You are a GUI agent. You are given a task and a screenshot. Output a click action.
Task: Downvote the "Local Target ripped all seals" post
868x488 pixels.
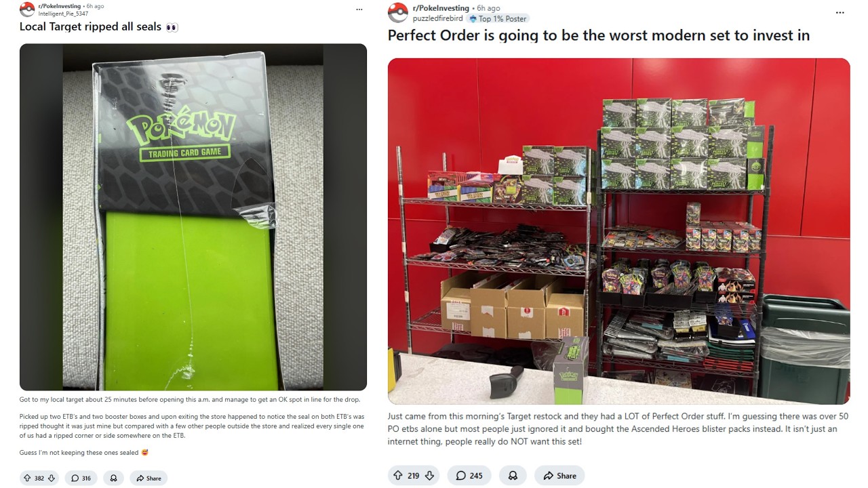(51, 478)
